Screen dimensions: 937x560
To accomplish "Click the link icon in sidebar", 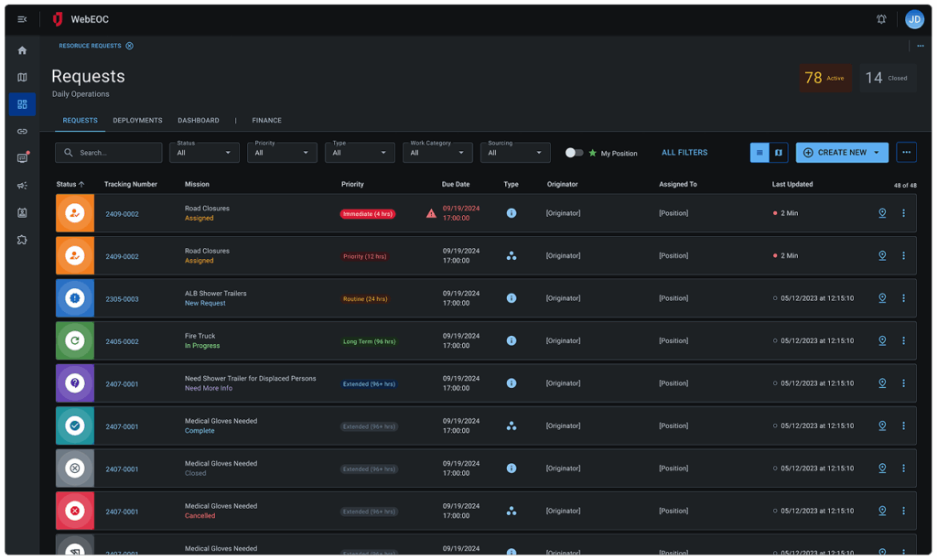I will pyautogui.click(x=22, y=131).
